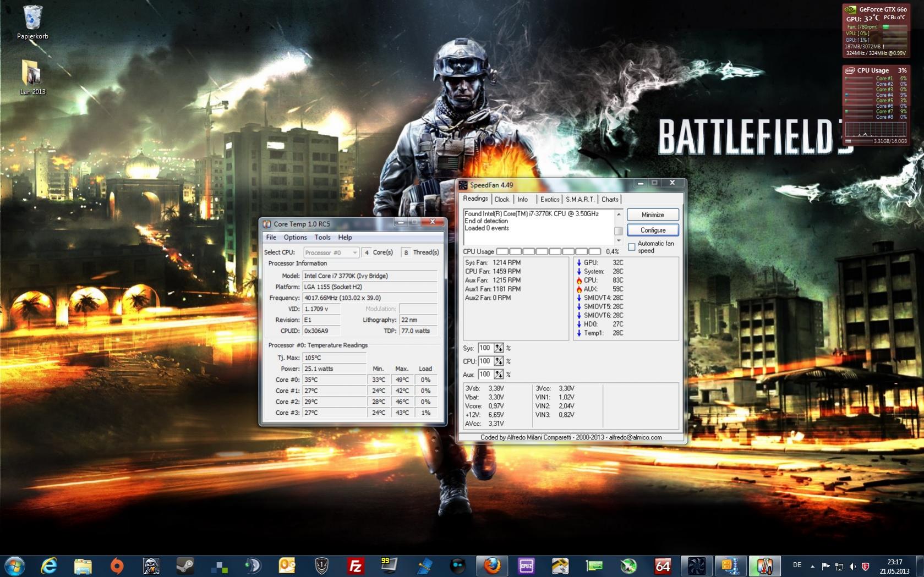Open Core Temp Options menu

pyautogui.click(x=296, y=238)
